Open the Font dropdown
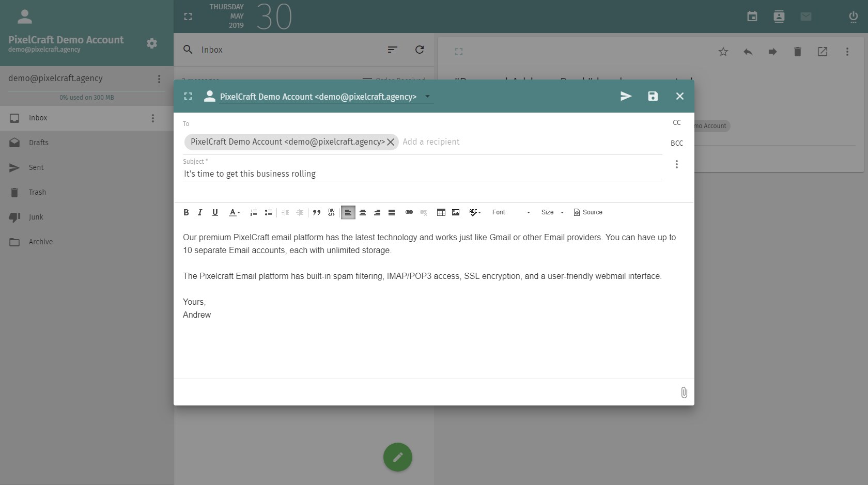The height and width of the screenshot is (485, 868). pyautogui.click(x=510, y=212)
